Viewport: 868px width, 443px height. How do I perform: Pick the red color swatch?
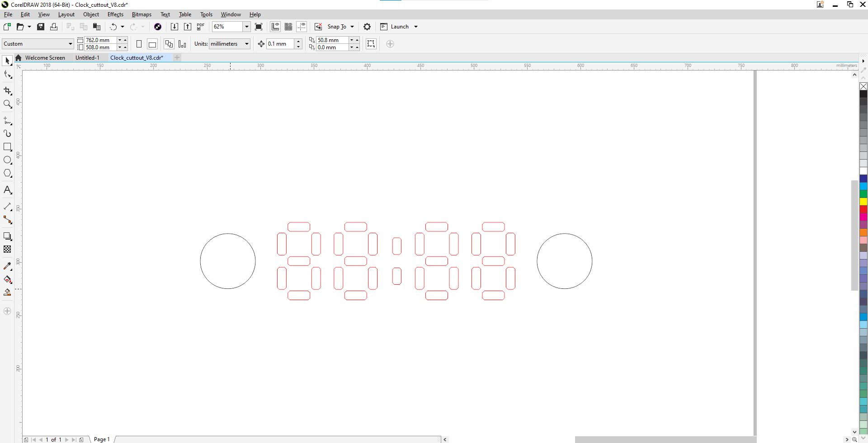[863, 209]
